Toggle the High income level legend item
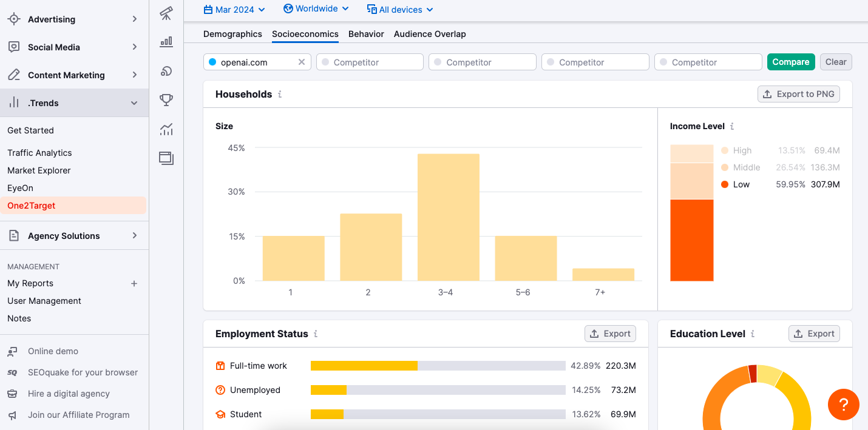Screen dimensions: 868x430 tap(742, 150)
